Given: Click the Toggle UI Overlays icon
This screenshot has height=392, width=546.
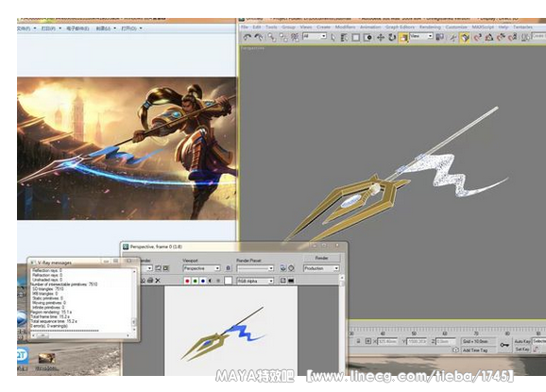Looking at the screenshot, I should coord(283,281).
